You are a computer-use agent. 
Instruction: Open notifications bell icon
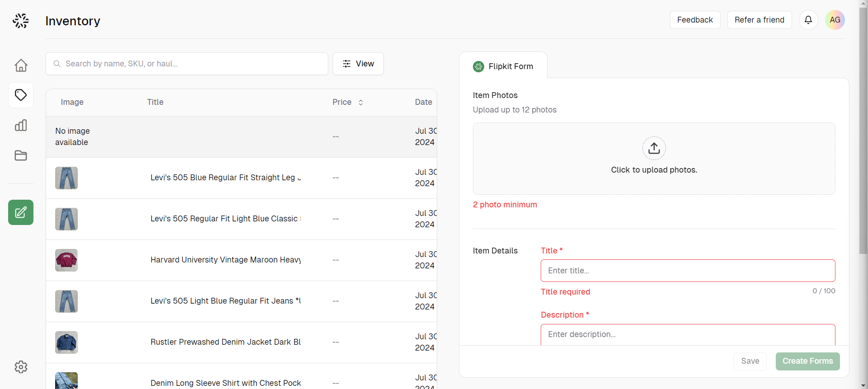point(808,20)
